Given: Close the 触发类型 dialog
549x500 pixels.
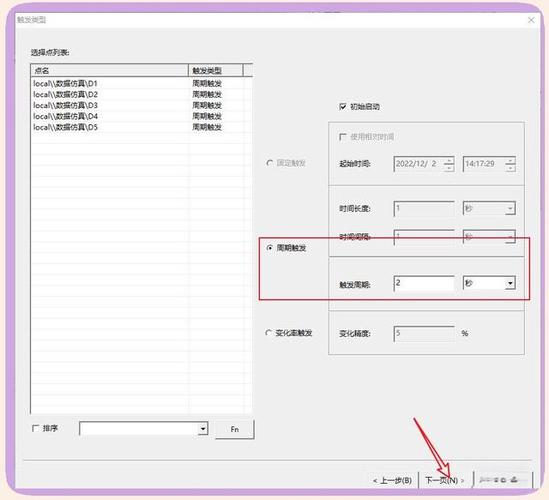Looking at the screenshot, I should [531, 20].
